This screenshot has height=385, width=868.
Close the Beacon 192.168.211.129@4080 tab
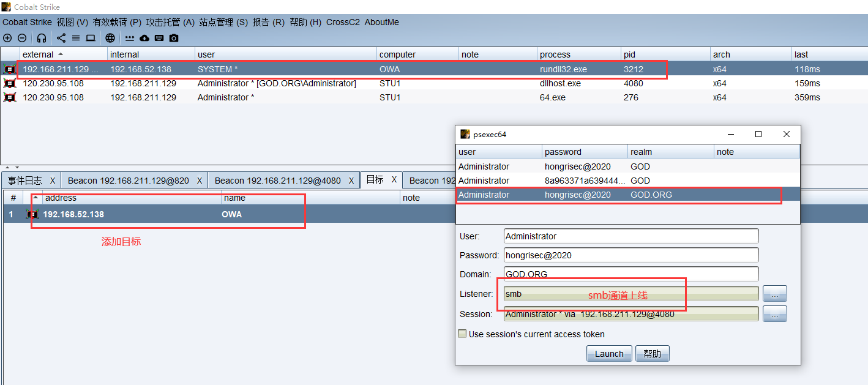pos(352,181)
